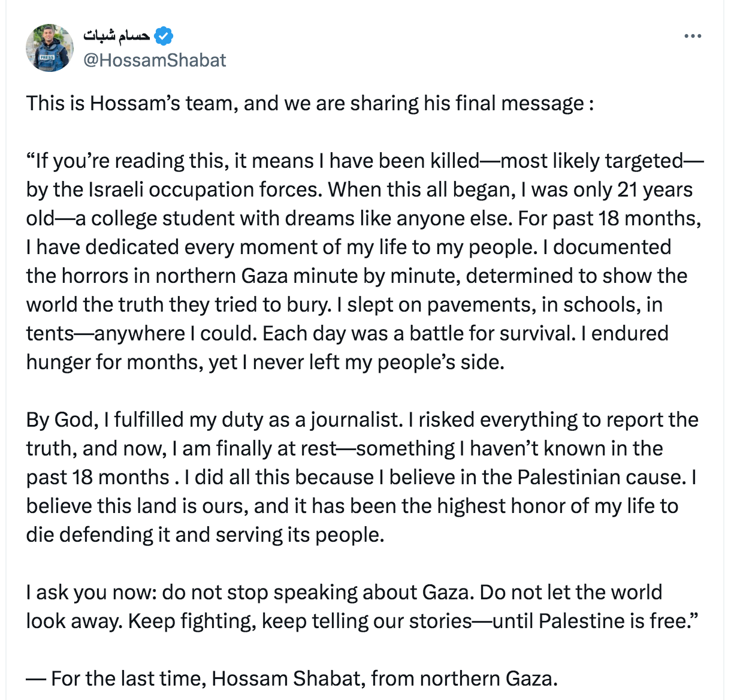Screen dimensions: 731x700
Task: Open the three-dot more options menu
Action: point(693,37)
